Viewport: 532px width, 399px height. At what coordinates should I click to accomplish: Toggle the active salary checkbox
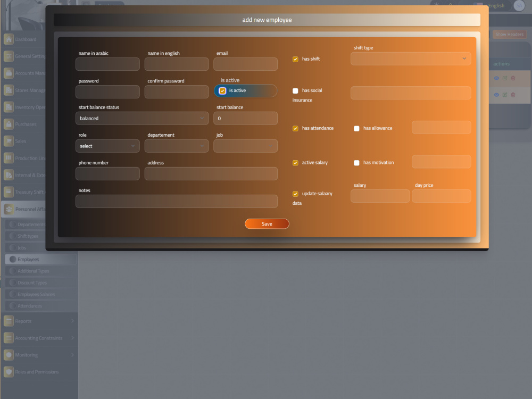[295, 163]
